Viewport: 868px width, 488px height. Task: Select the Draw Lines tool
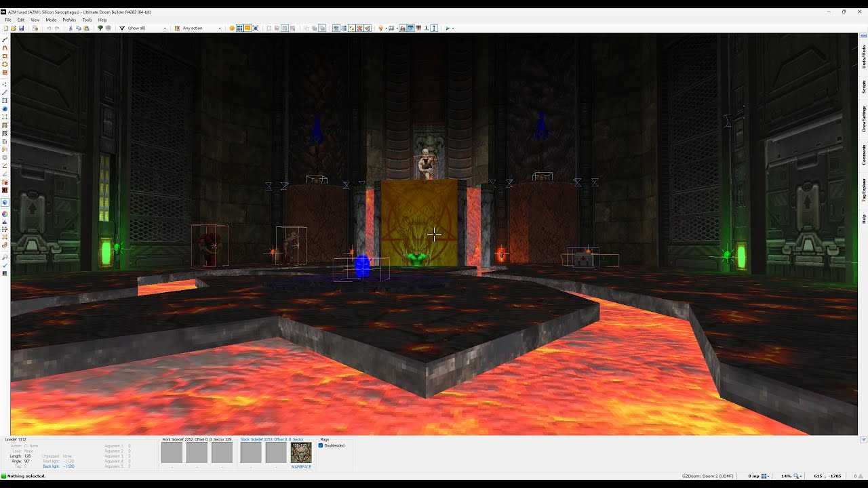(5, 39)
